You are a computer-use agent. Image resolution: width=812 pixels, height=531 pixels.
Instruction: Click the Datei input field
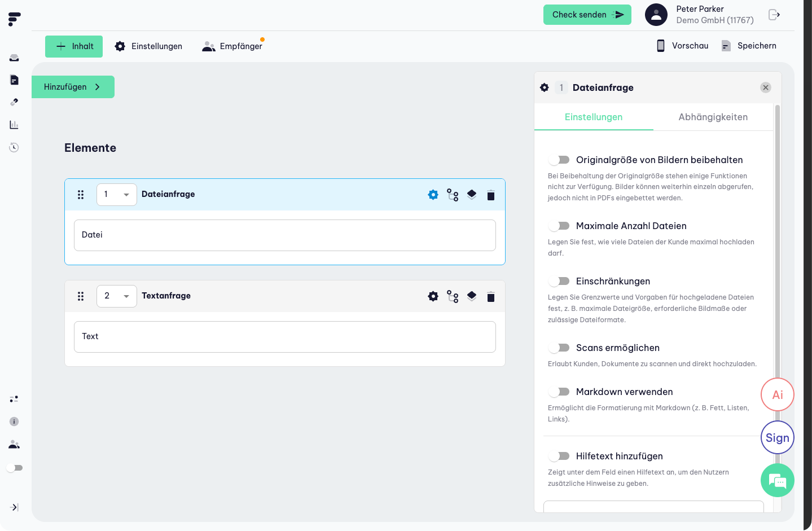(x=285, y=235)
